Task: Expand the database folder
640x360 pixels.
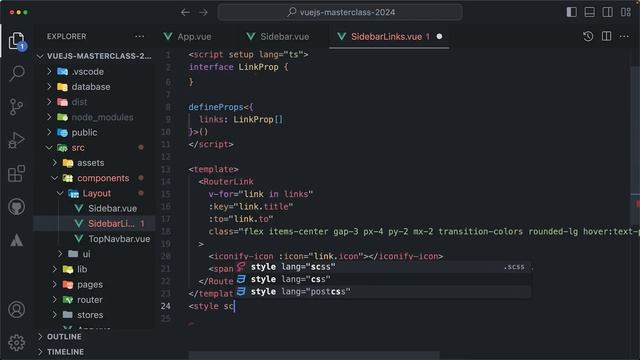Action: (95, 87)
